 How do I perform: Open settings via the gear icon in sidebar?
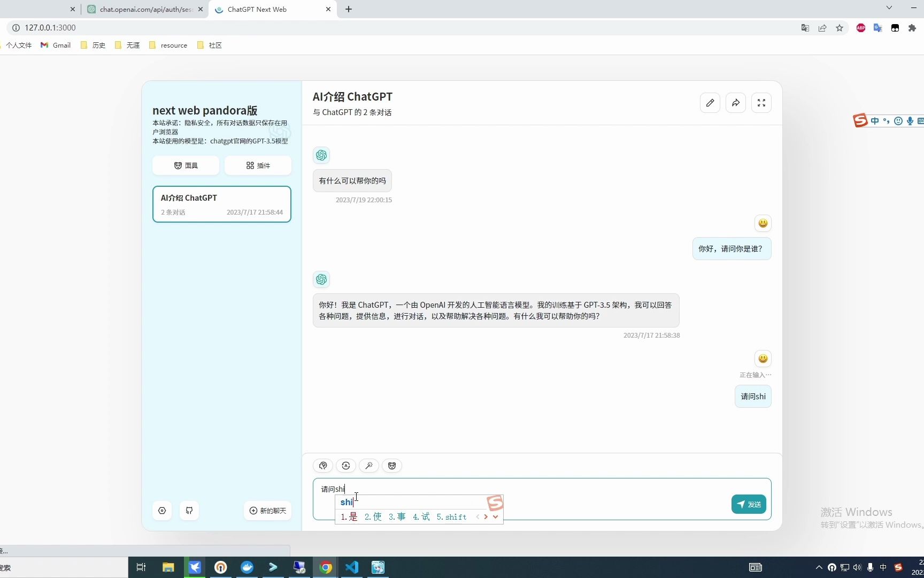[x=162, y=511]
